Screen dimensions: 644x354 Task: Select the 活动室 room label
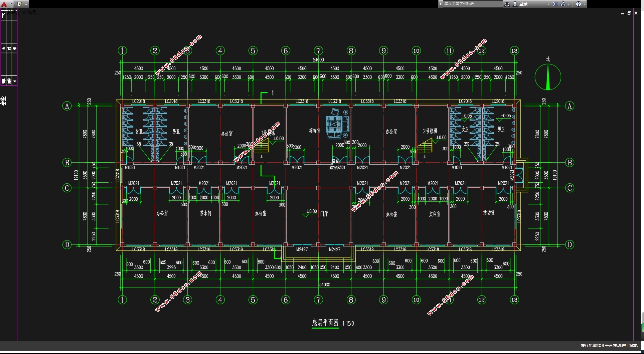[489, 213]
